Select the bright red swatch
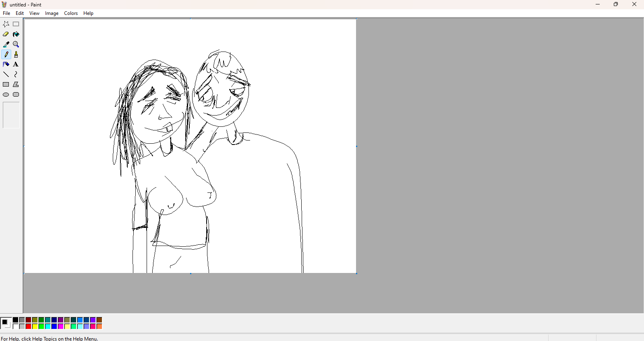644x341 pixels. pos(29,327)
